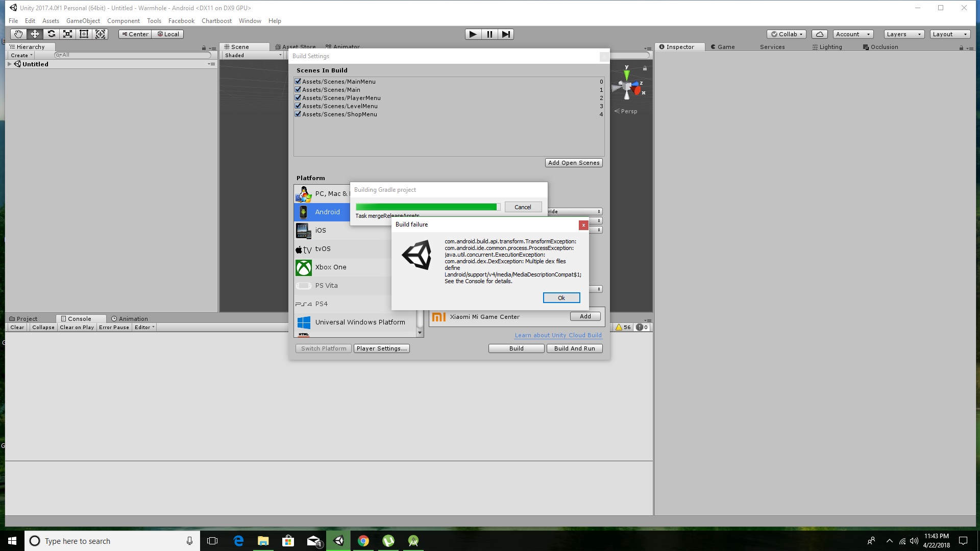Open the Layout dropdown
Viewport: 980px width, 551px height.
pos(950,34)
